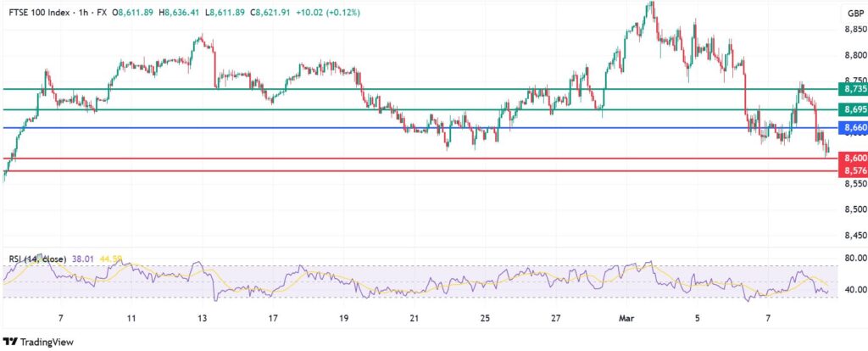The width and height of the screenshot is (868, 351).
Task: Click the red 8,600 price label
Action: [852, 159]
